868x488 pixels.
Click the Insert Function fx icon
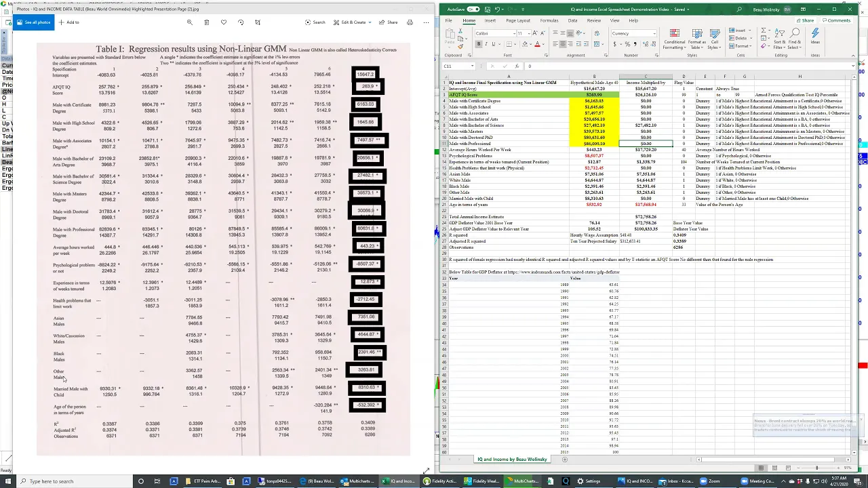tap(517, 66)
